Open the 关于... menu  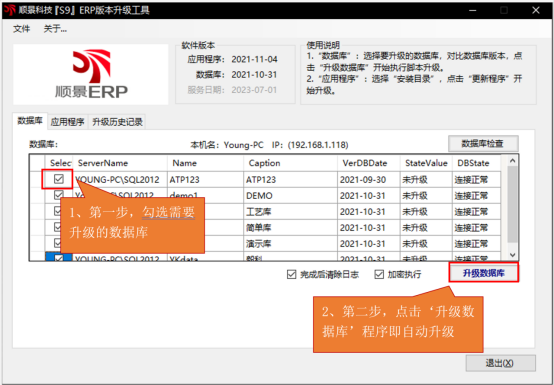pos(55,29)
